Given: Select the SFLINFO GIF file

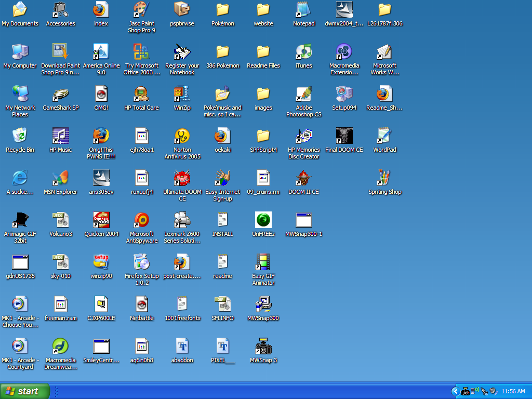Looking at the screenshot, I should coord(222,304).
